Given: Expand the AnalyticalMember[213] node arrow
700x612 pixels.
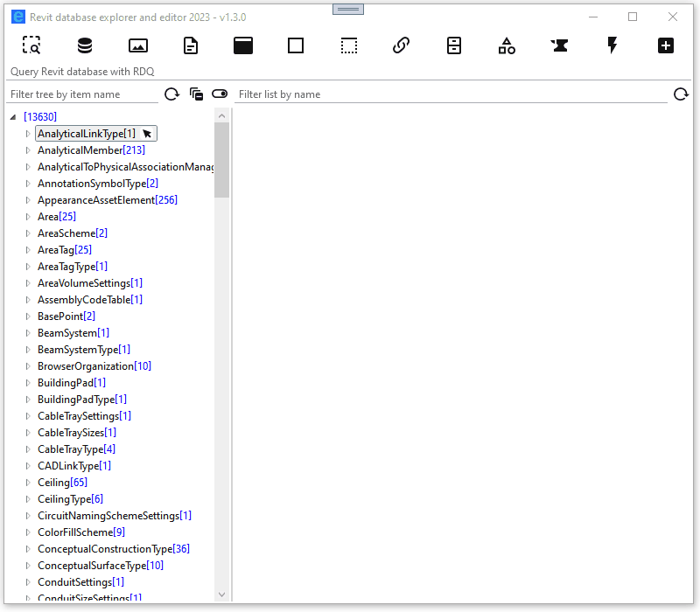Looking at the screenshot, I should (x=28, y=150).
